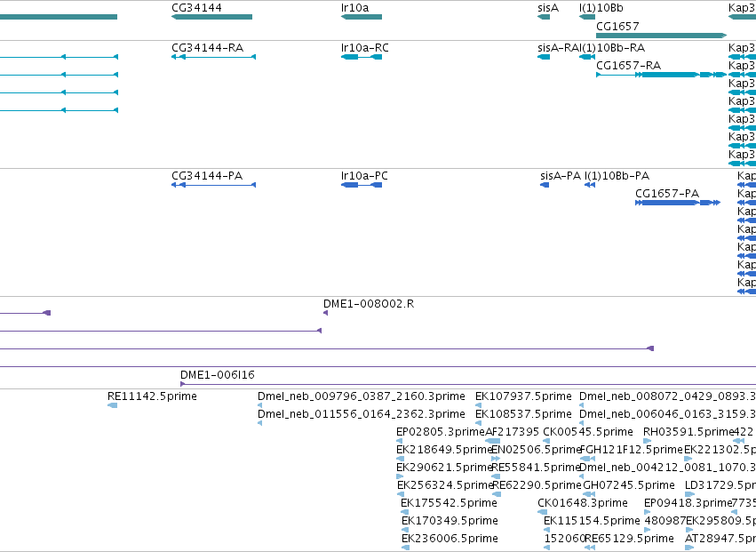Select the teal CG1657 gene bar
Viewport: 756px width, 552px height.
click(661, 36)
